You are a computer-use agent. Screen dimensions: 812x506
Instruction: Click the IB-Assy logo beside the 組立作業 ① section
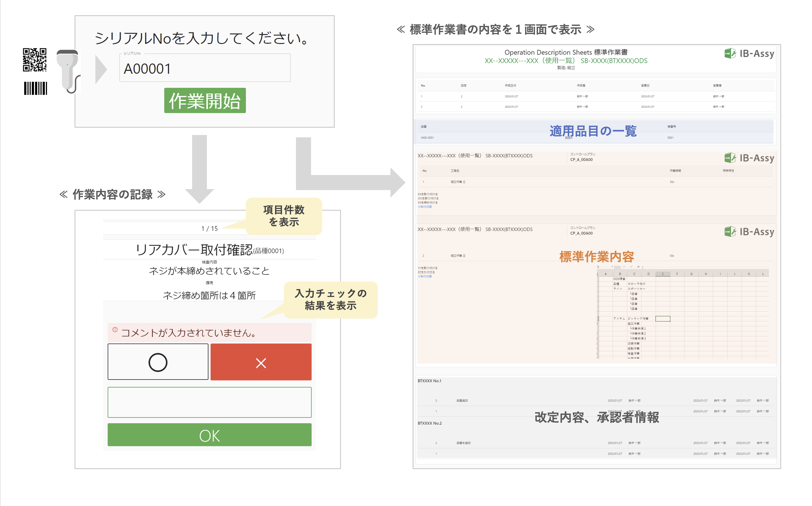pos(749,158)
